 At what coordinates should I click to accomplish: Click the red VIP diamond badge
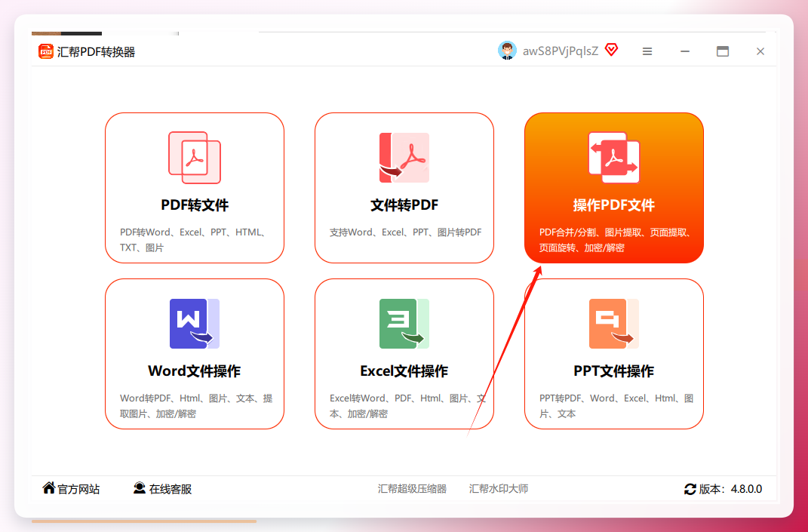(x=611, y=50)
